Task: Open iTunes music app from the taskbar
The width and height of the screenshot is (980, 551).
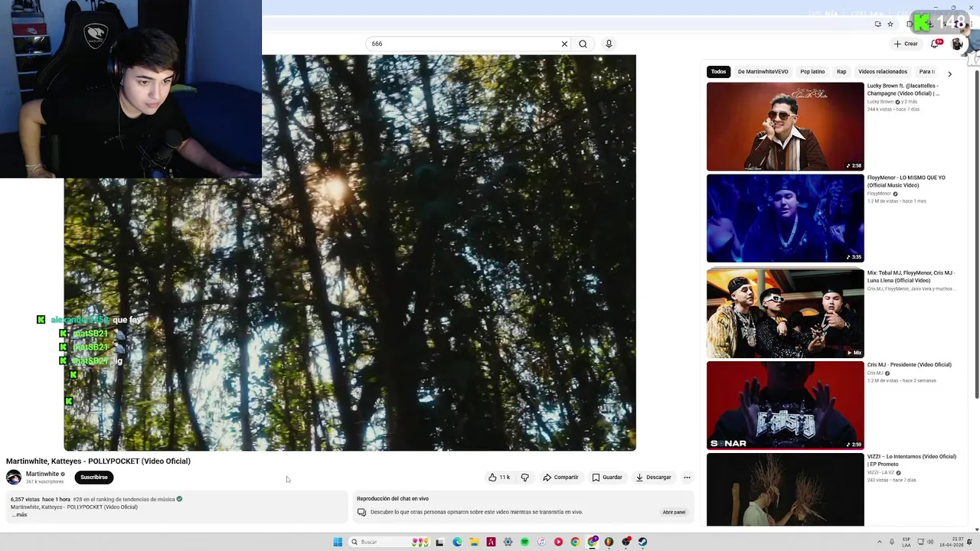Action: pos(541,542)
